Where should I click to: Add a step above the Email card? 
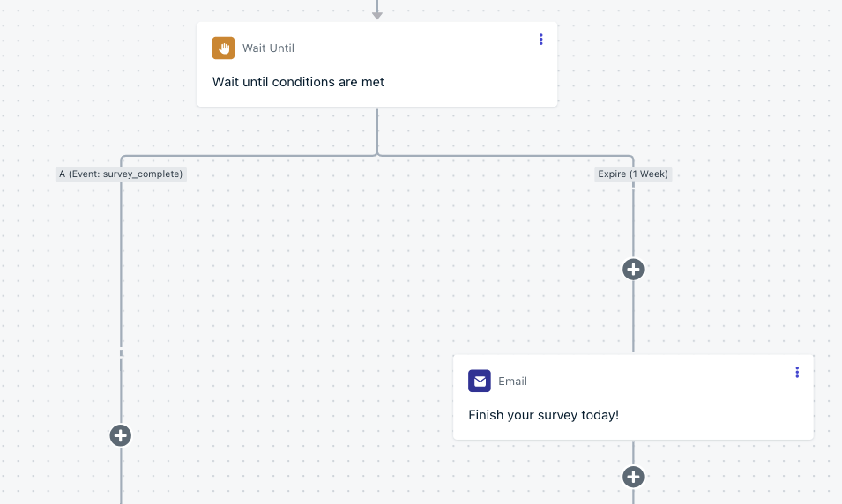pyautogui.click(x=633, y=270)
